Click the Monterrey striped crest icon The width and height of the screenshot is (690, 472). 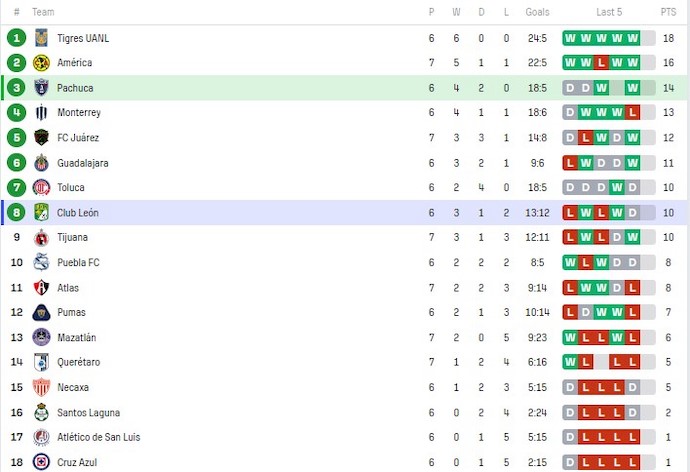coord(41,113)
